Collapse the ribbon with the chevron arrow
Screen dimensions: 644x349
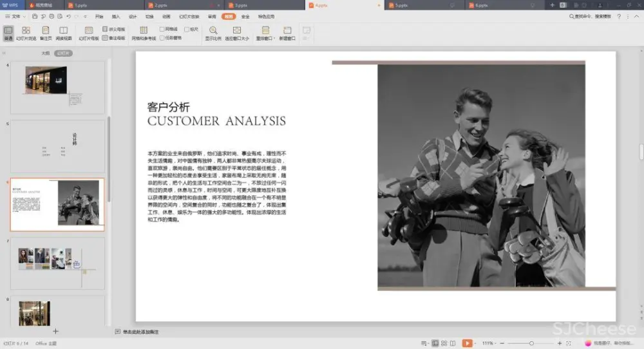[x=636, y=16]
